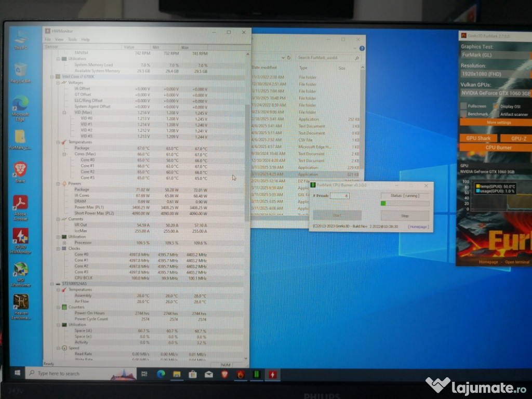Viewport: 532px width, 399px height.
Task: Enable the Fullscreen checkbox in FurMark
Action: coord(463,106)
